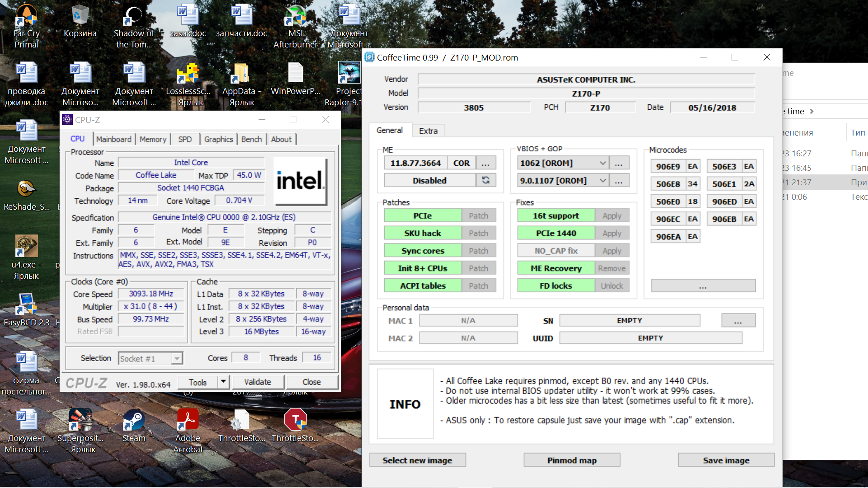Click the Pinmod map button
Screen dimensions: 868x488
pos(571,460)
